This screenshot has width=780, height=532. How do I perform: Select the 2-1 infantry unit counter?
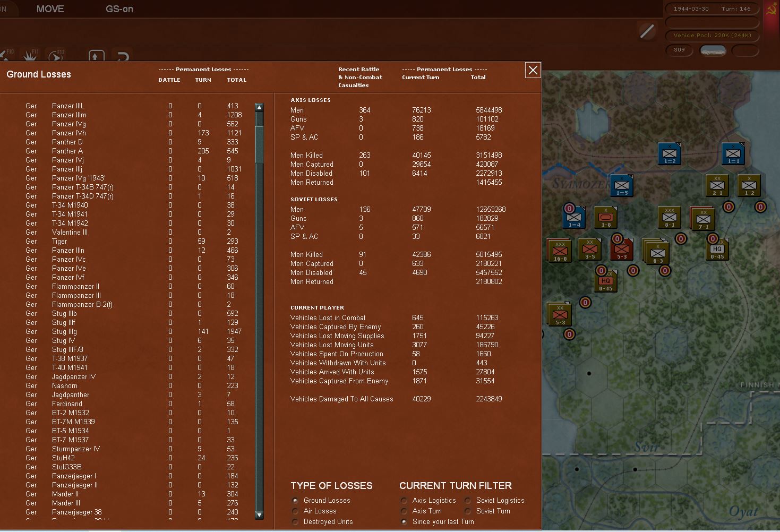click(x=717, y=186)
